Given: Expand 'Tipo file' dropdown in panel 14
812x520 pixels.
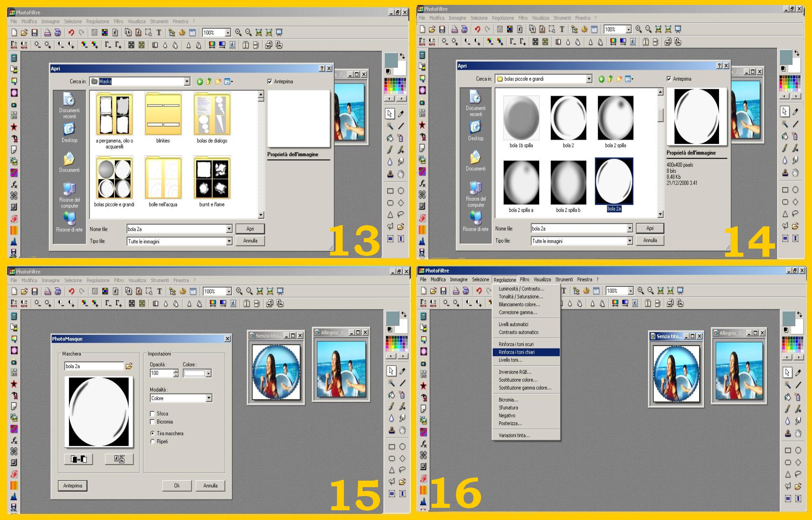Looking at the screenshot, I should click(630, 241).
